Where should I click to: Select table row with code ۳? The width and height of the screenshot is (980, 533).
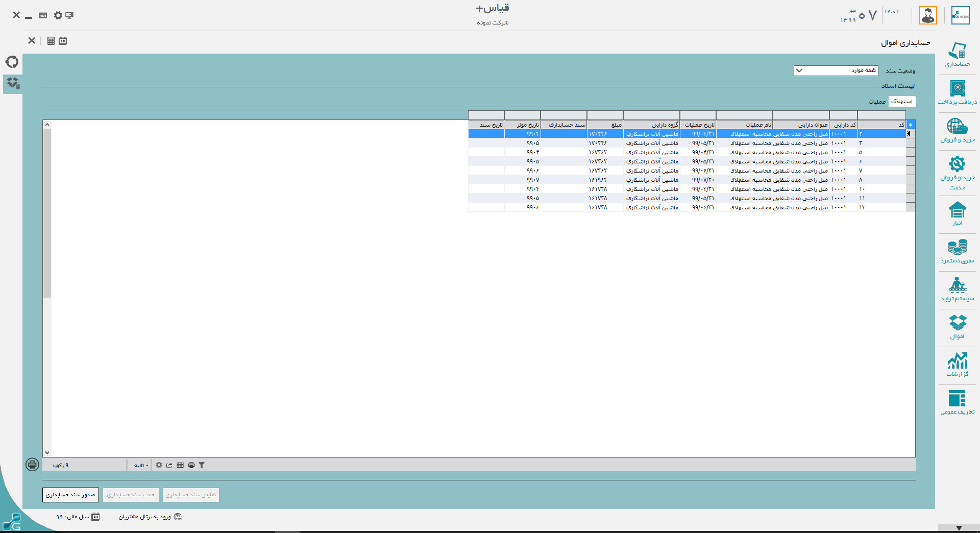(x=692, y=143)
